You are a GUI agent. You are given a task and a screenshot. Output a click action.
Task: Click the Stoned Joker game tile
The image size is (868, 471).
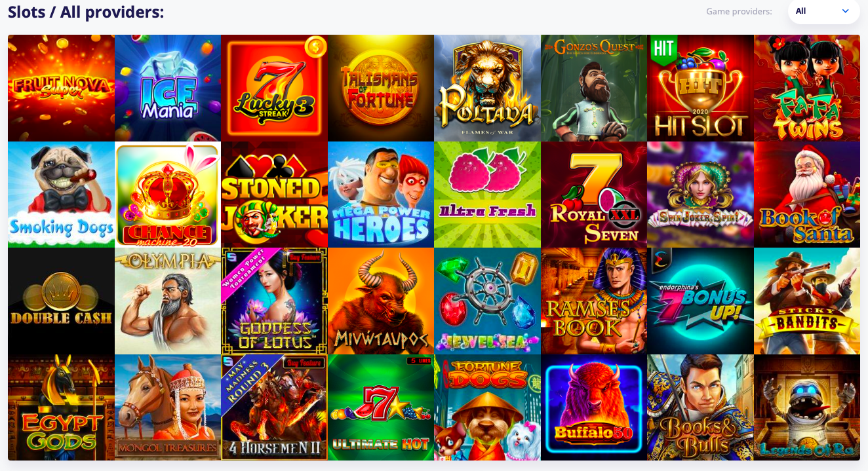[274, 195]
